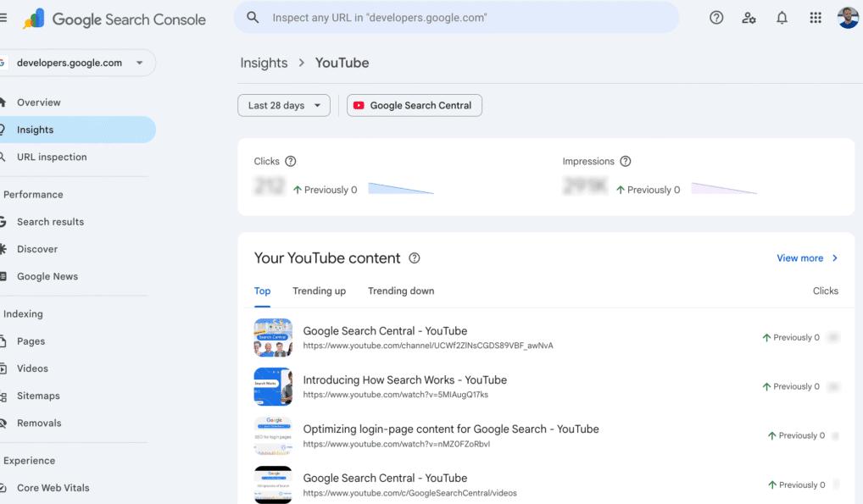Open the Google apps grid

pyautogui.click(x=815, y=18)
